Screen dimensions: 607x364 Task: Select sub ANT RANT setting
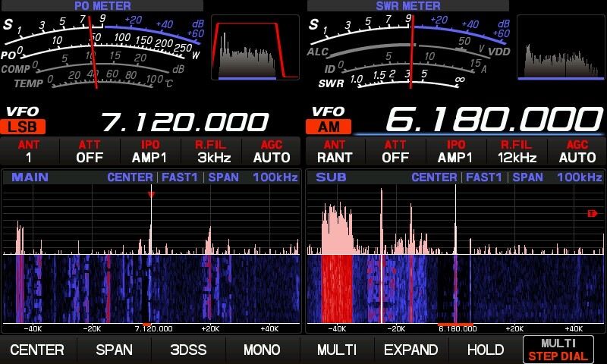tap(335, 152)
